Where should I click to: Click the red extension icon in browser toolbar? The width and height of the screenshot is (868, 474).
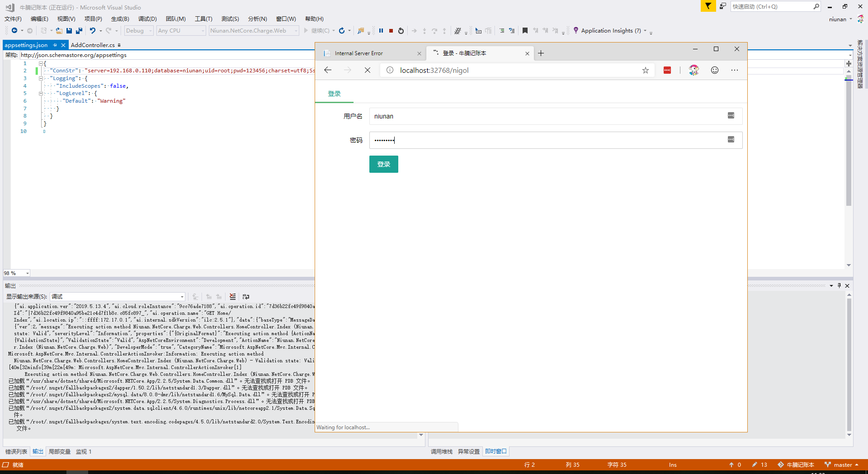point(667,70)
